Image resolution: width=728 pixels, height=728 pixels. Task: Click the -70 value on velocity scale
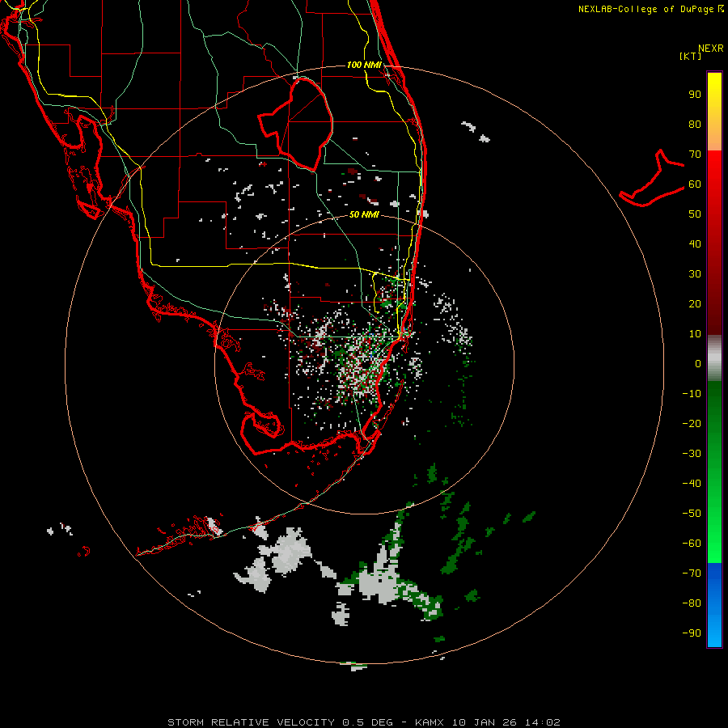[x=692, y=573]
